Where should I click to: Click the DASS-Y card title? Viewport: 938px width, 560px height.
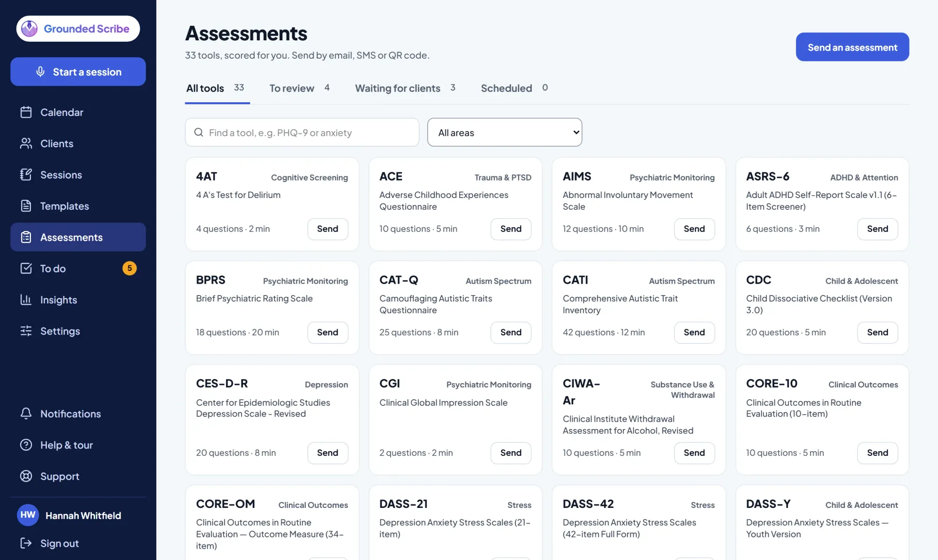768,504
